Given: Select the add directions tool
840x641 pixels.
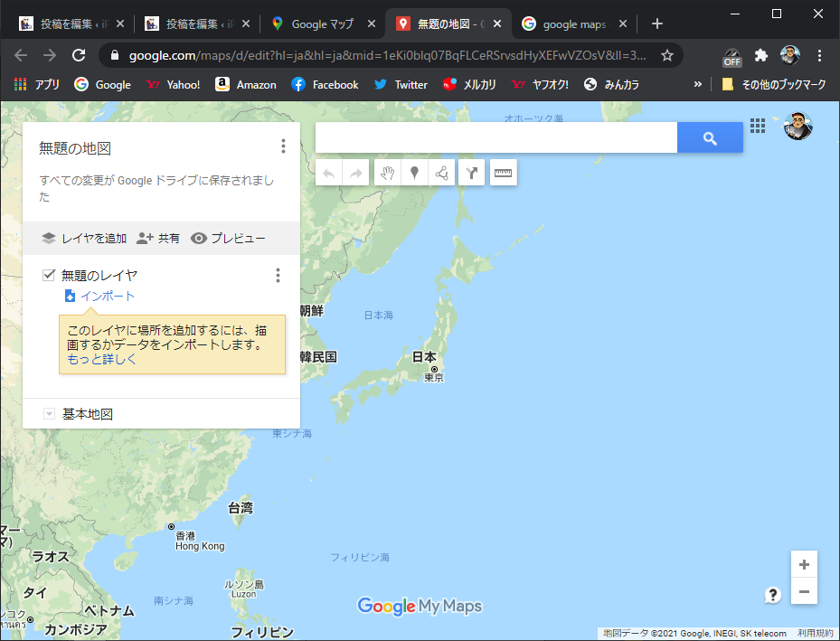Looking at the screenshot, I should [471, 173].
